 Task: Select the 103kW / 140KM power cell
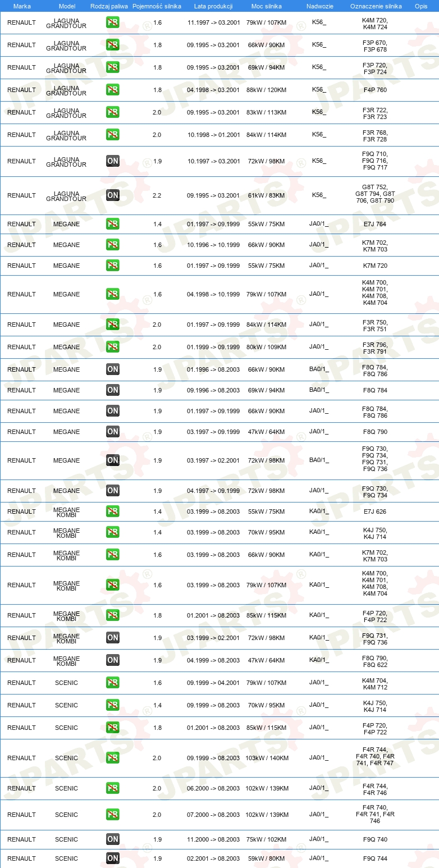pos(266,758)
